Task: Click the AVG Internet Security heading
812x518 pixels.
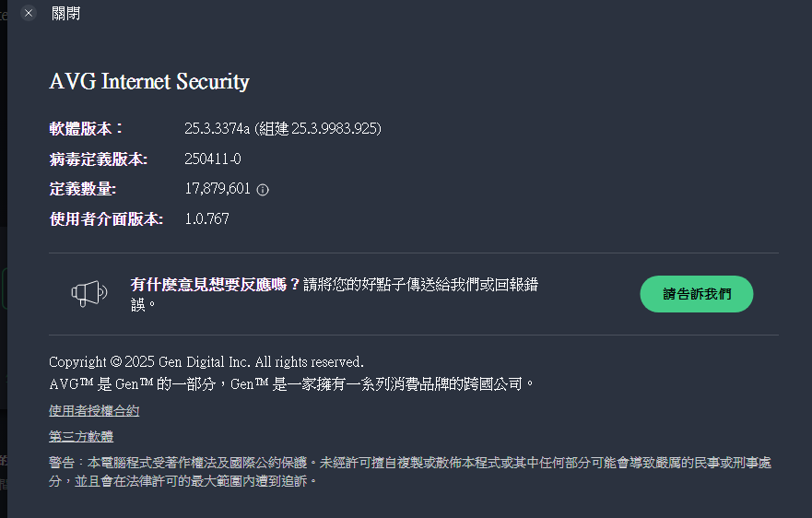Action: (149, 81)
